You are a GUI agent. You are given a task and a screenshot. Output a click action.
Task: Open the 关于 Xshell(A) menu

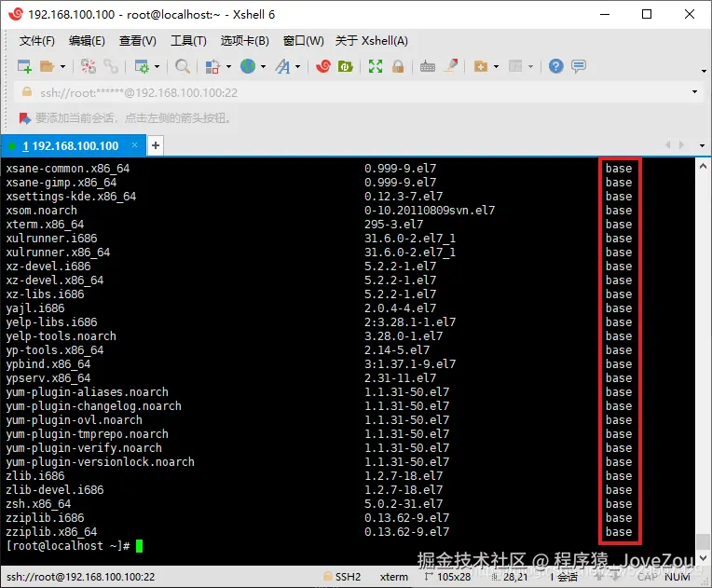[x=372, y=41]
